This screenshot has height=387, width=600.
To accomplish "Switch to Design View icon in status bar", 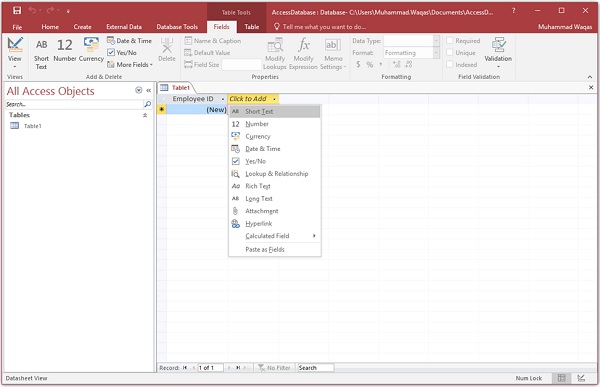I will coord(581,378).
